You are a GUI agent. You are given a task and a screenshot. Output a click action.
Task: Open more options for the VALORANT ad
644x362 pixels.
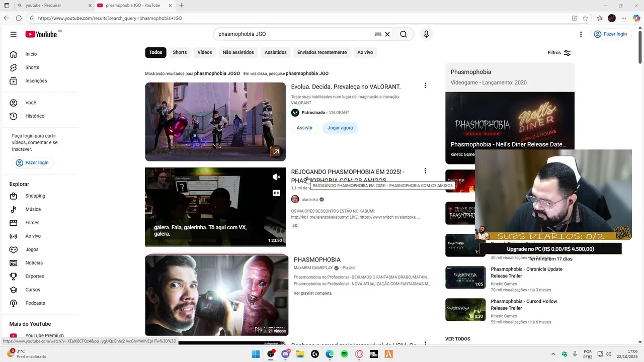425,86
